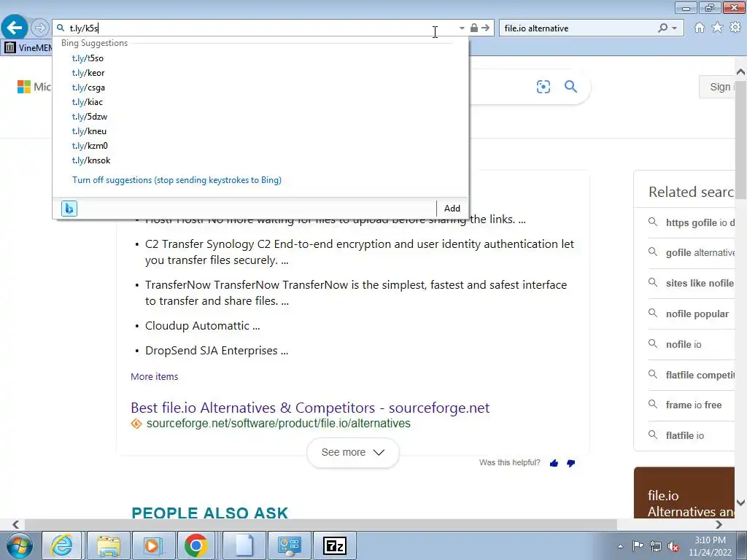Open the Tools gear icon
Image resolution: width=747 pixels, height=560 pixels.
tap(735, 28)
